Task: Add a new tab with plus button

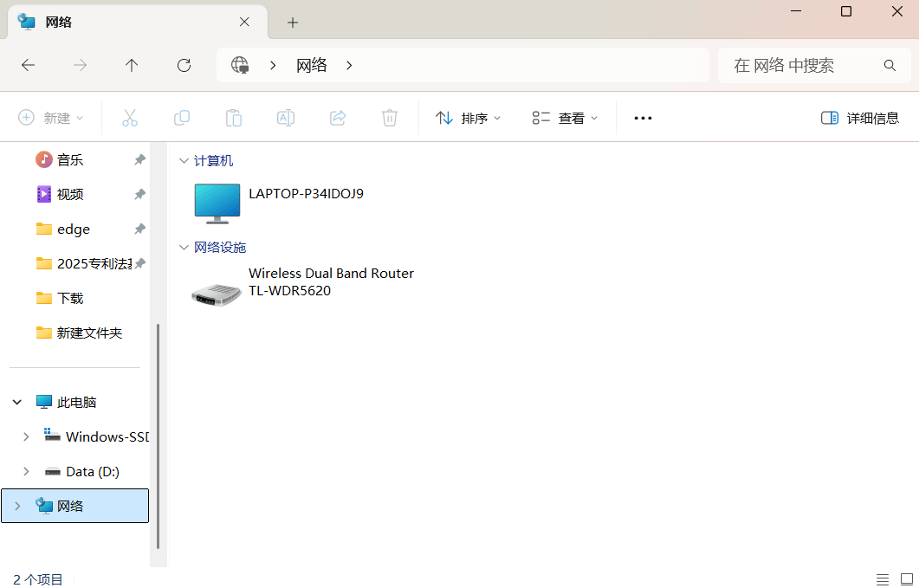Action: 293,23
